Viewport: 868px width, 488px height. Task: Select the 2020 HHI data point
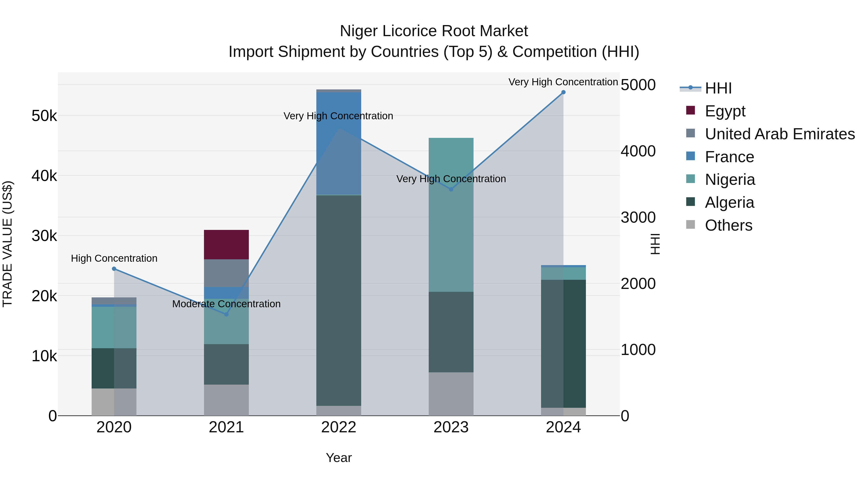114,269
